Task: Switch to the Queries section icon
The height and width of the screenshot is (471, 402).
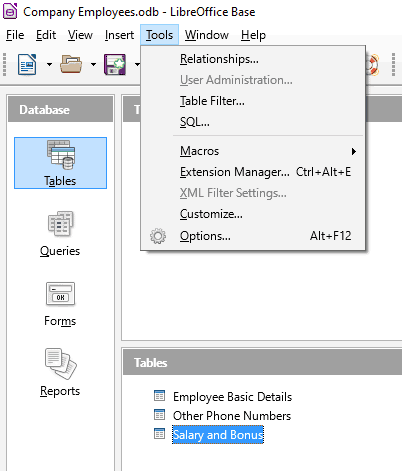Action: tap(60, 224)
